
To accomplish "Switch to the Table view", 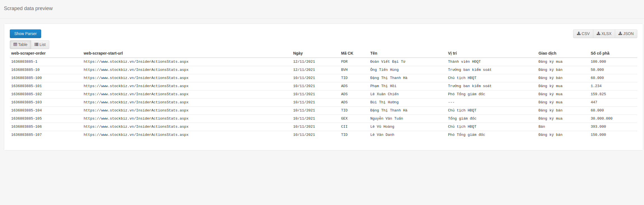I will coord(20,45).
